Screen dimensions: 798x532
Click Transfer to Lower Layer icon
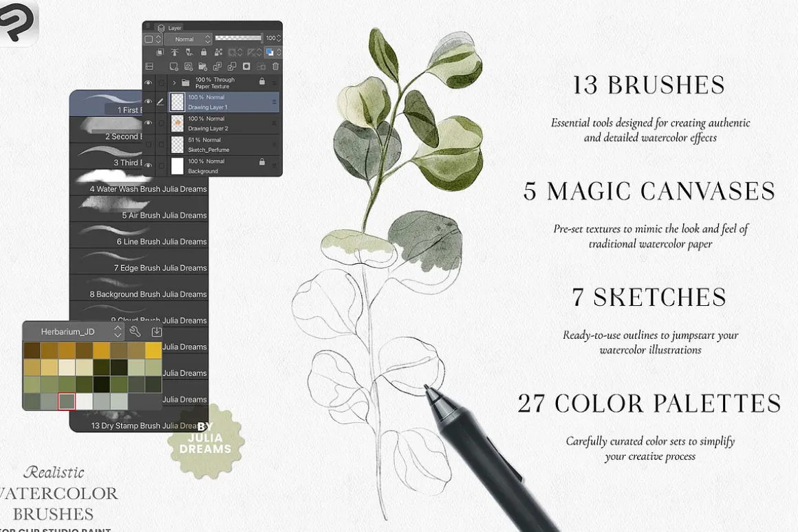[217, 66]
